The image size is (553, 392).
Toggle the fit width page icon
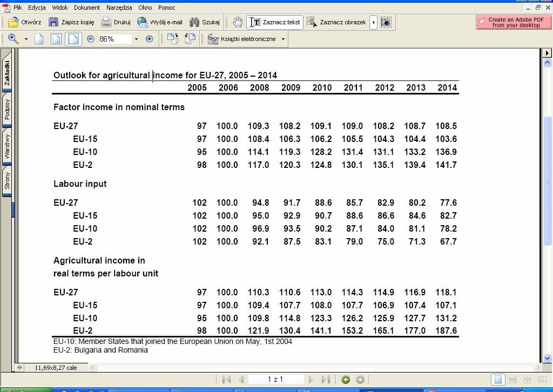click(73, 39)
